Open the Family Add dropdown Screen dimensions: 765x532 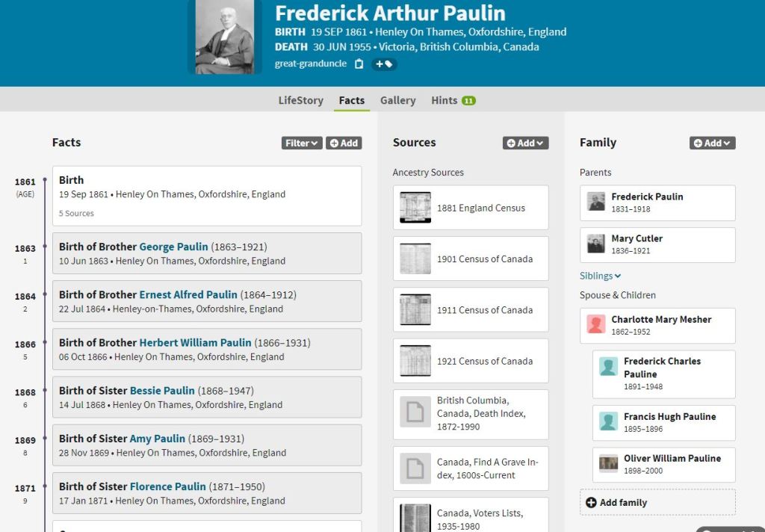tap(712, 143)
